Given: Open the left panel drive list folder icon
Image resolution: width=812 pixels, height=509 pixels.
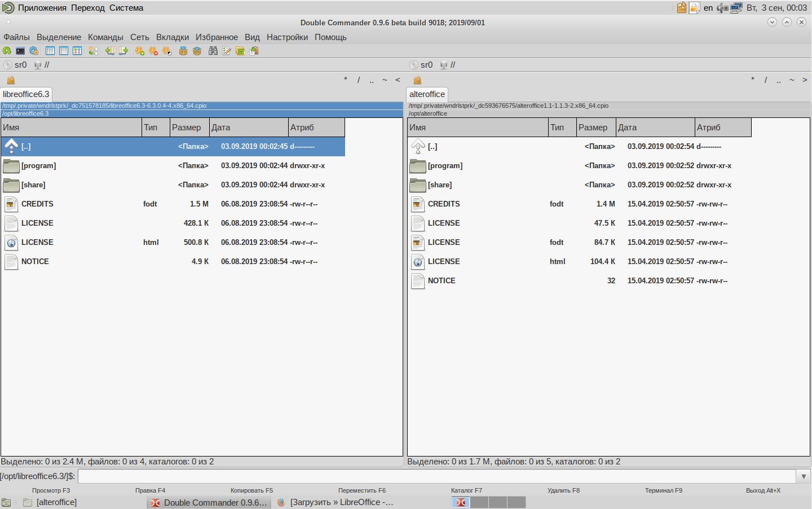Looking at the screenshot, I should 11,80.
